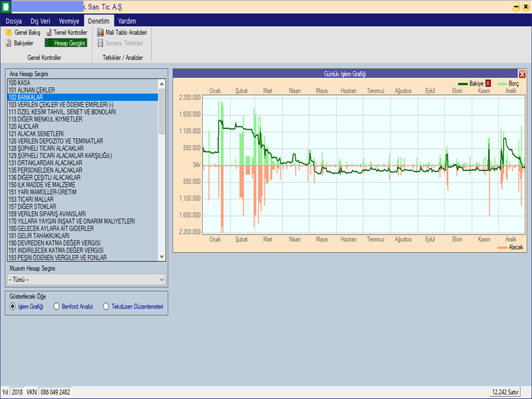Switch to the Denetim tab
Viewport: 532px width, 399px height.
98,21
